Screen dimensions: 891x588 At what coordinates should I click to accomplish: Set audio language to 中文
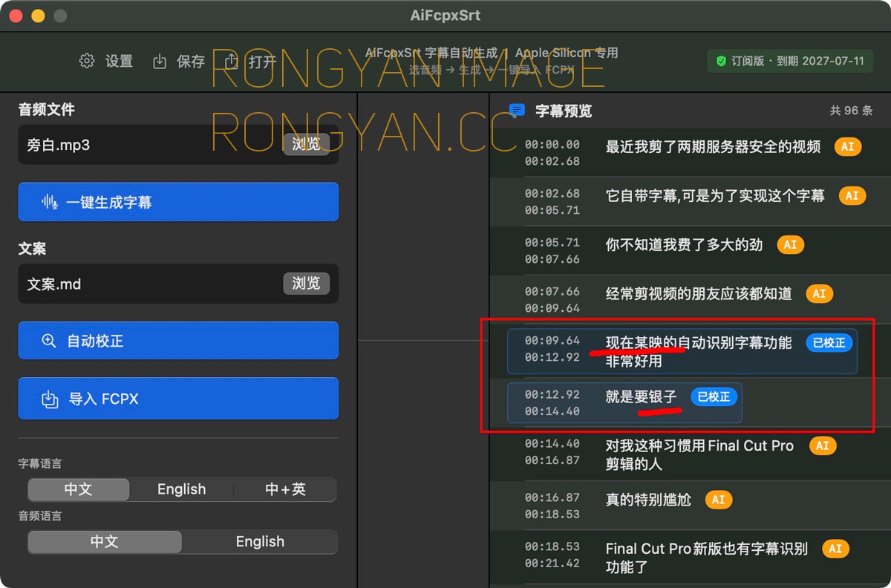pos(104,541)
